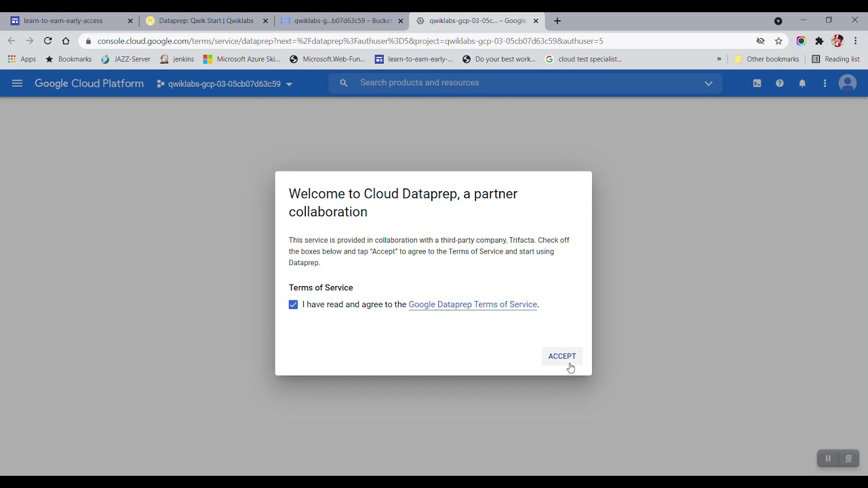This screenshot has height=488, width=868.
Task: Open the Do your best work... bookmark
Action: (x=499, y=59)
